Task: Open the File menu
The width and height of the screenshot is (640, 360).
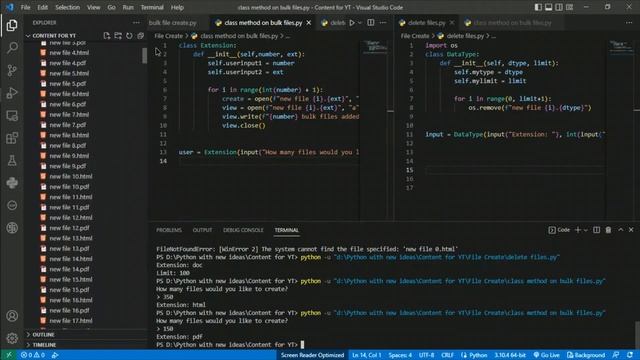Action: pos(25,7)
